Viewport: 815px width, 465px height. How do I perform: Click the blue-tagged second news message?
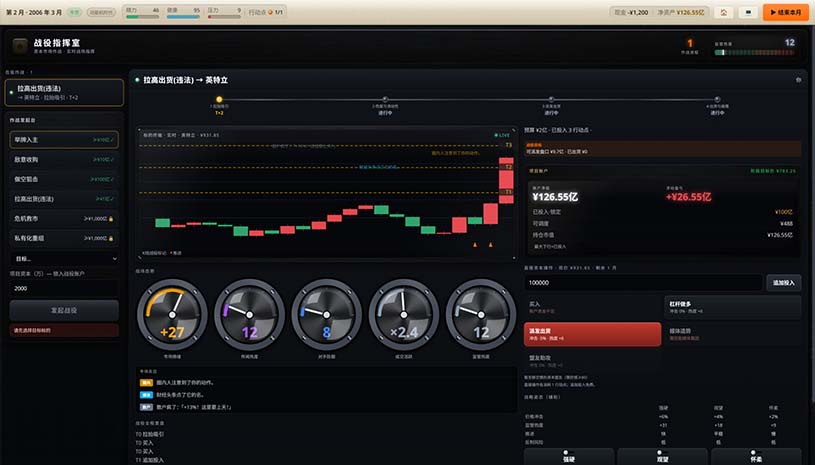click(x=172, y=395)
